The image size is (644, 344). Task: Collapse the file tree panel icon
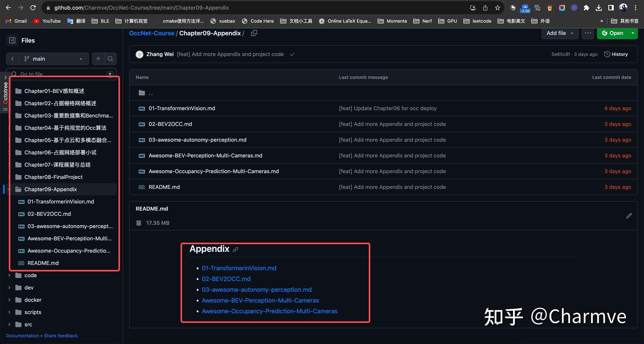pyautogui.click(x=12, y=40)
